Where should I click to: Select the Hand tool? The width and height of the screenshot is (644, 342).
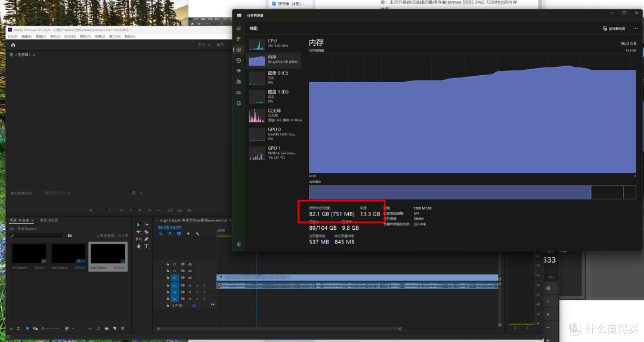point(138,247)
